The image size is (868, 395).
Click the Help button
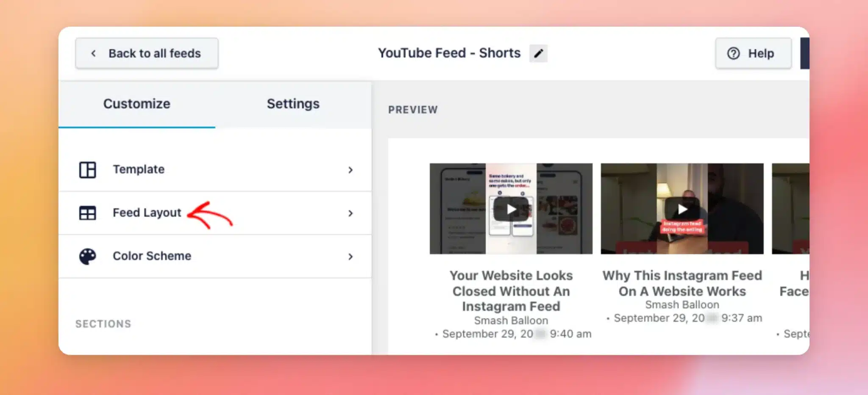(754, 53)
